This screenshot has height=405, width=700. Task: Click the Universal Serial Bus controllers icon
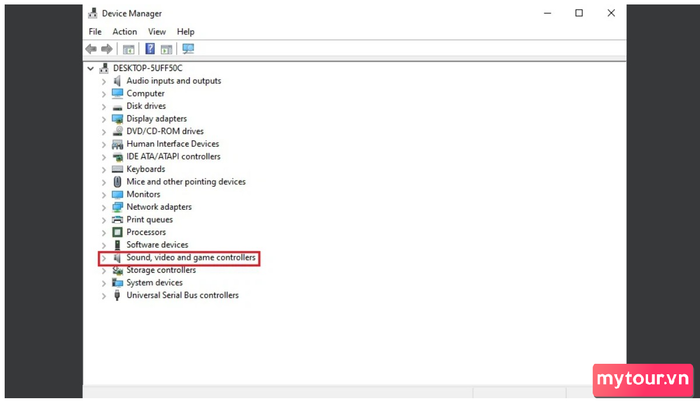(117, 295)
